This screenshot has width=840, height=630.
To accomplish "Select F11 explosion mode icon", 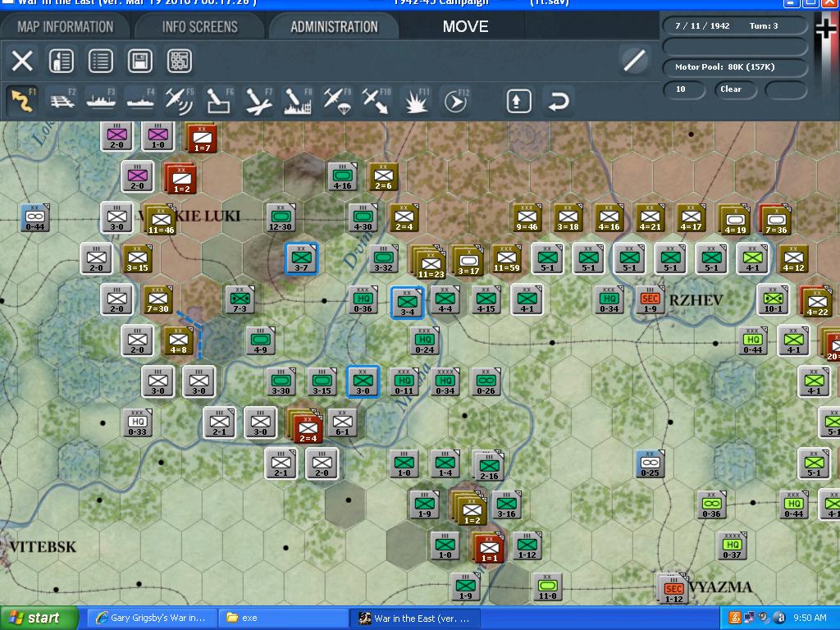I will pyautogui.click(x=416, y=101).
